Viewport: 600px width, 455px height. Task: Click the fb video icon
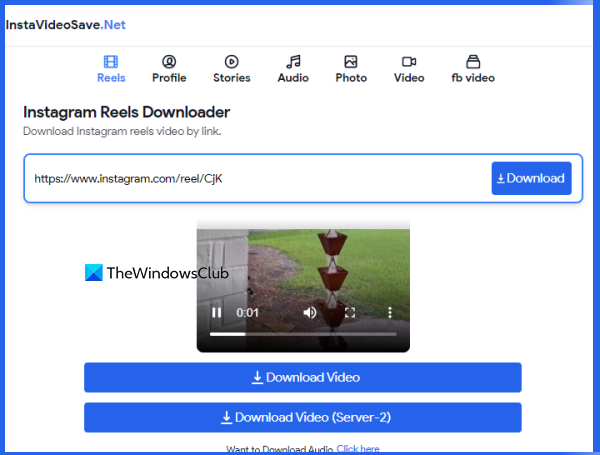(474, 61)
